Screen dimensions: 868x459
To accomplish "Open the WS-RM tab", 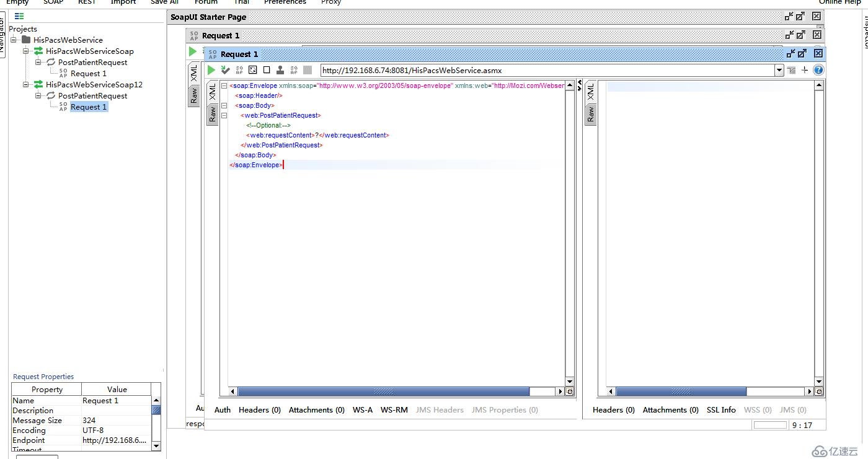I will (x=394, y=409).
